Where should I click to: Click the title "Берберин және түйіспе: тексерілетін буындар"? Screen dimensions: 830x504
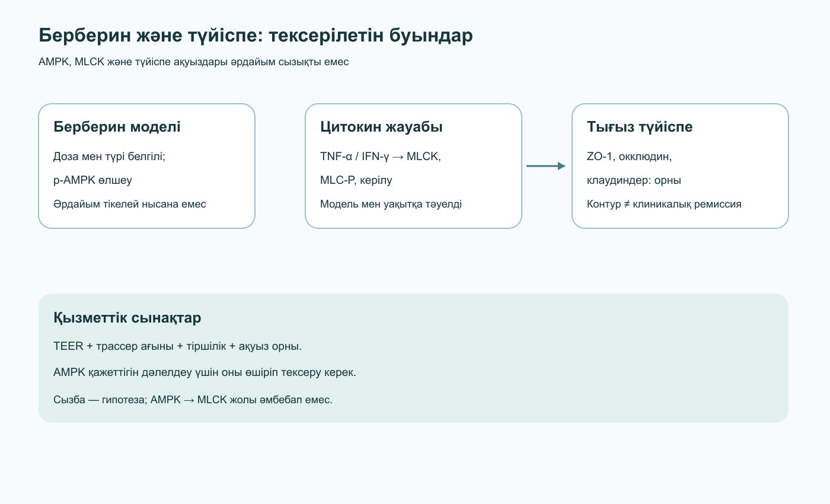[x=256, y=36]
